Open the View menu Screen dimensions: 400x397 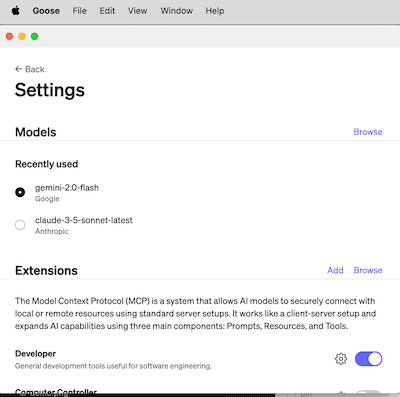point(137,11)
